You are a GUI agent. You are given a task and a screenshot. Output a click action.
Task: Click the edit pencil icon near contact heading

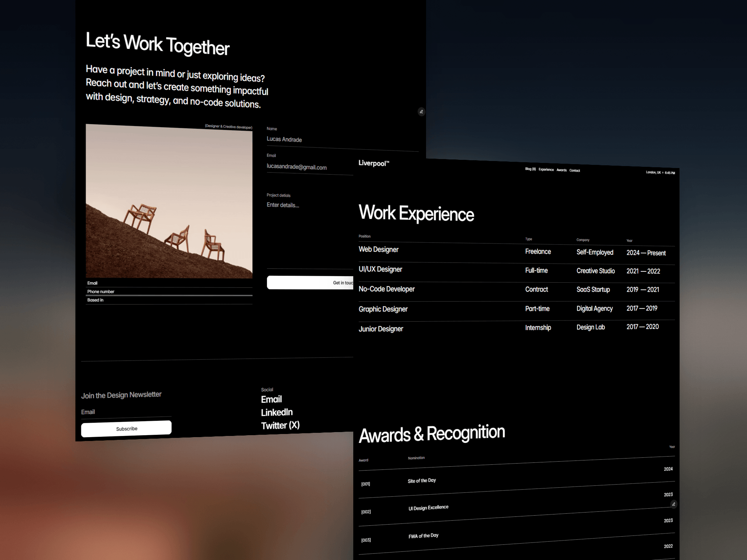click(421, 112)
